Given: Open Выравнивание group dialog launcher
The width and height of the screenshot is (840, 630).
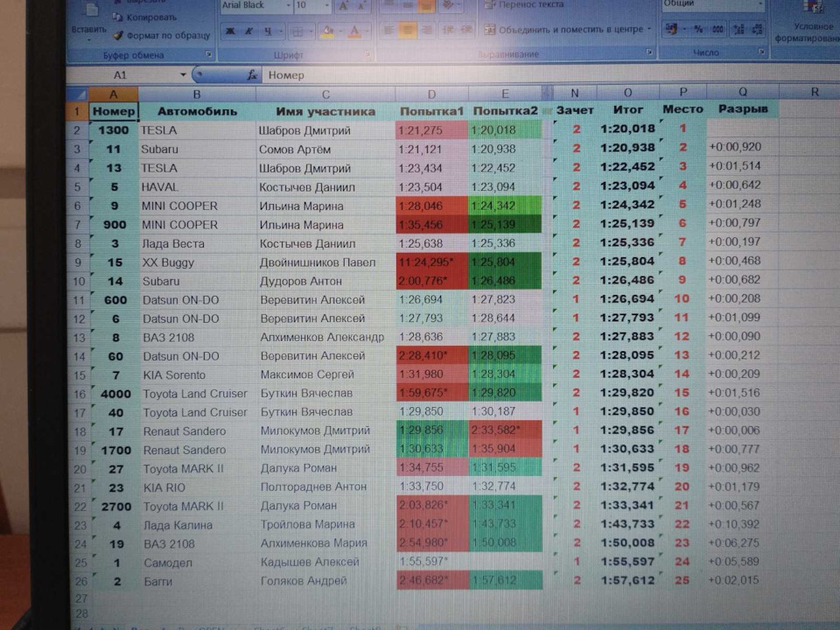Looking at the screenshot, I should (649, 52).
